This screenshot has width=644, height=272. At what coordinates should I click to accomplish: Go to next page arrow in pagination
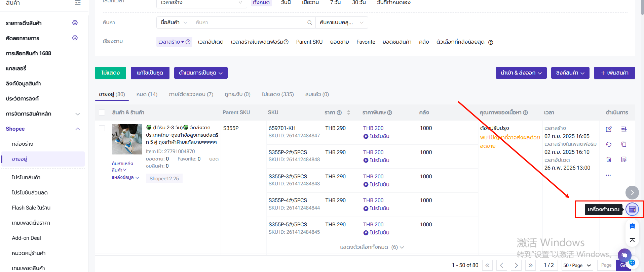tap(516, 265)
